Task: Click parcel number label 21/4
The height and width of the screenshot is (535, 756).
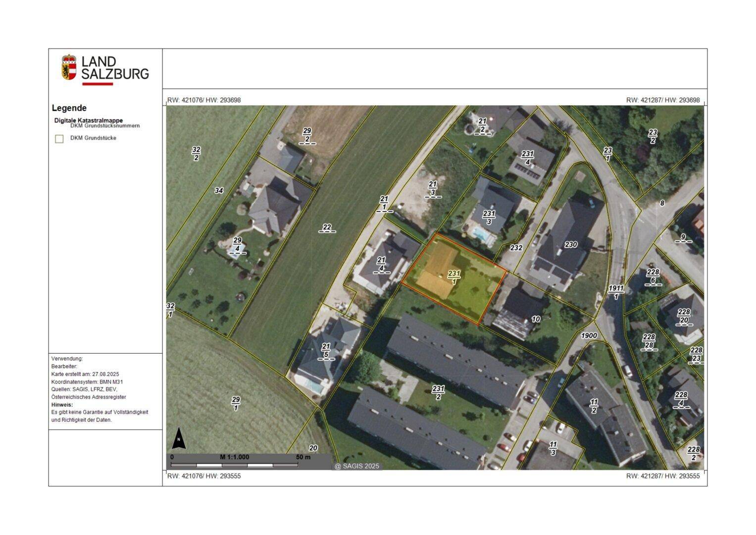Action: click(381, 265)
